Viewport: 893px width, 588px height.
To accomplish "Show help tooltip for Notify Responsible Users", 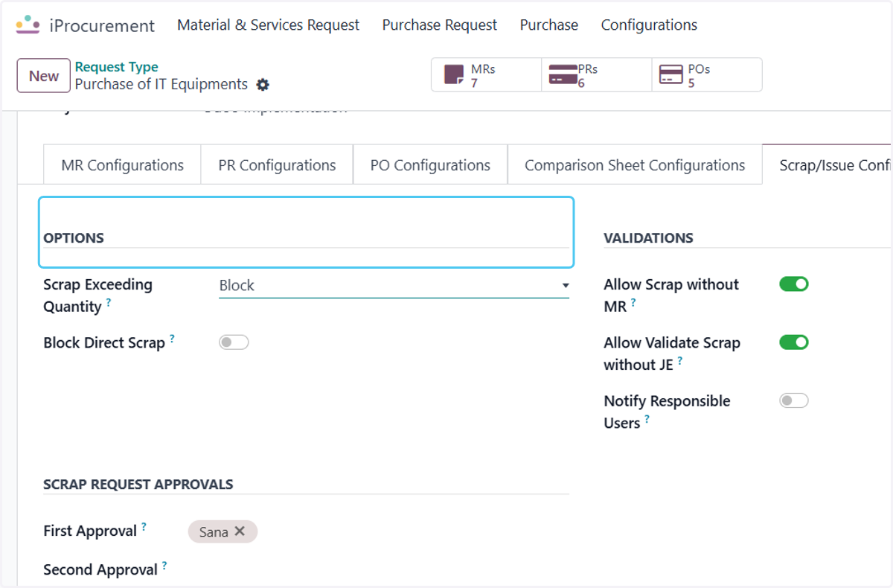I will pos(647,419).
